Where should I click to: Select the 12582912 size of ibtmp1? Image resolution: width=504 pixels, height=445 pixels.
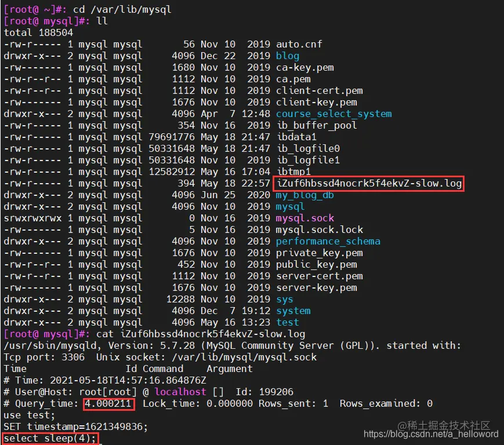[x=172, y=172]
